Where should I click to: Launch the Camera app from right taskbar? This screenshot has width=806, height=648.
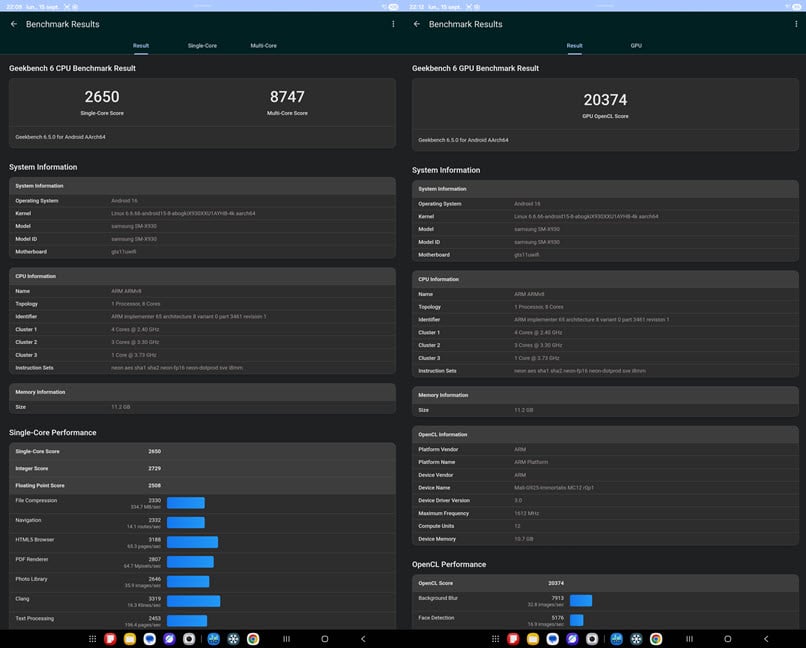(x=591, y=638)
